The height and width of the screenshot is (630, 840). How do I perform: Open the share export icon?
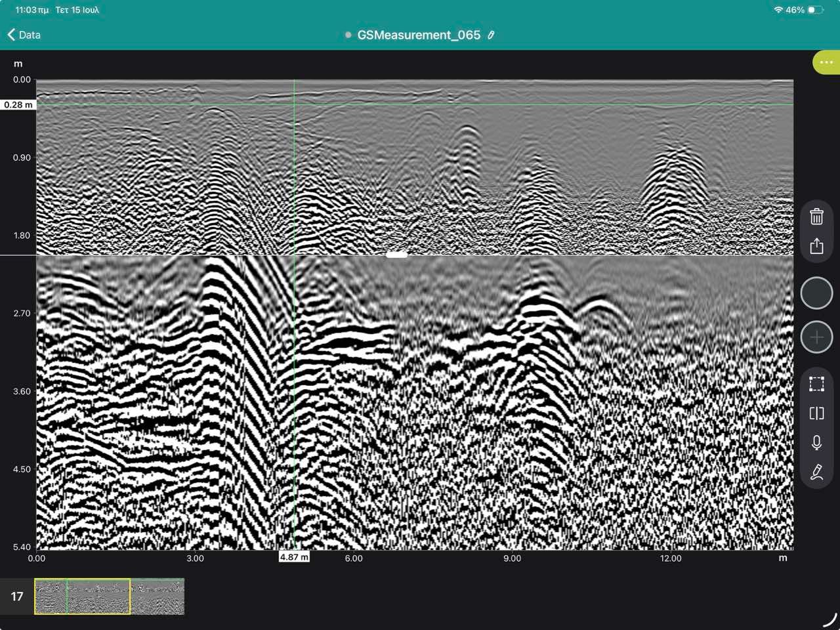point(816,245)
